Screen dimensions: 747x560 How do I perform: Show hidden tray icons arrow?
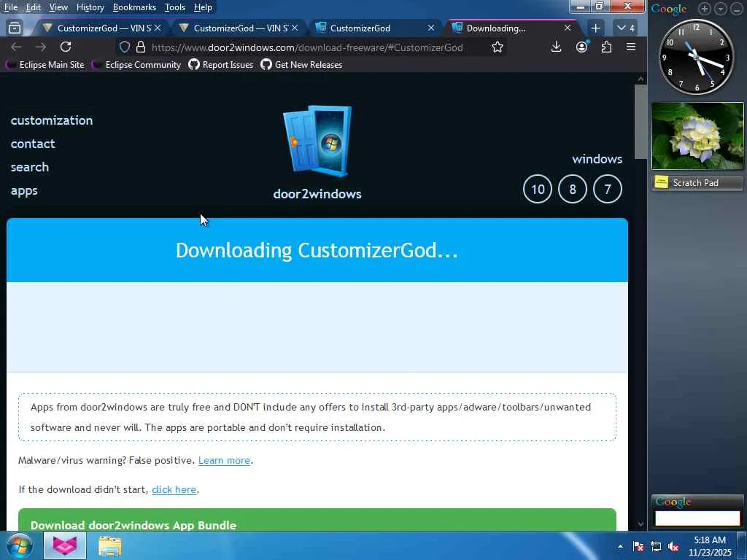click(620, 546)
